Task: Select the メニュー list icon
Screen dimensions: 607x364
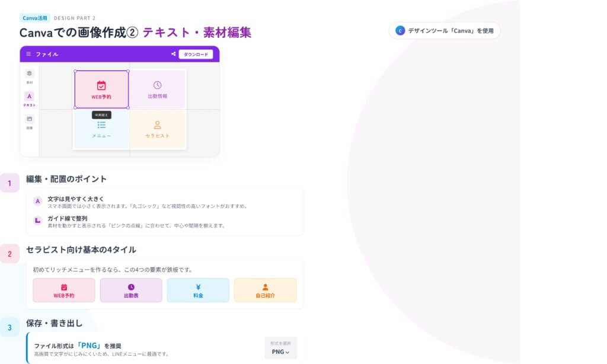Action: [103, 125]
